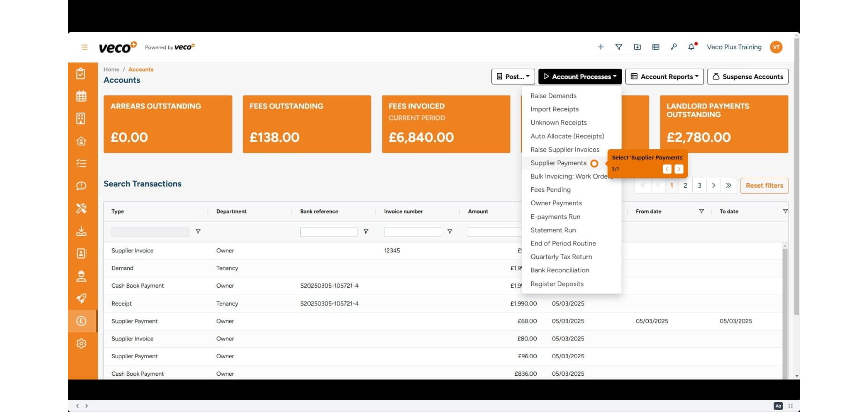Open the building properties icon in the sidebar

(x=81, y=118)
